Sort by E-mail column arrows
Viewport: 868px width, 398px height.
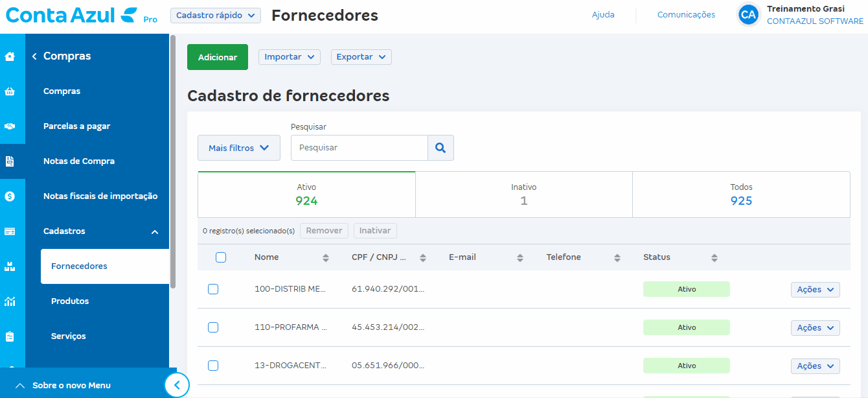coord(520,258)
